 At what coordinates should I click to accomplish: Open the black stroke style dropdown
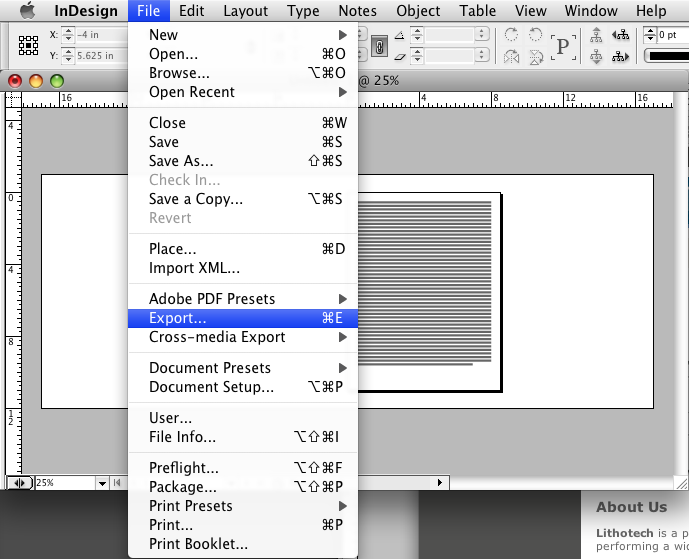click(667, 56)
